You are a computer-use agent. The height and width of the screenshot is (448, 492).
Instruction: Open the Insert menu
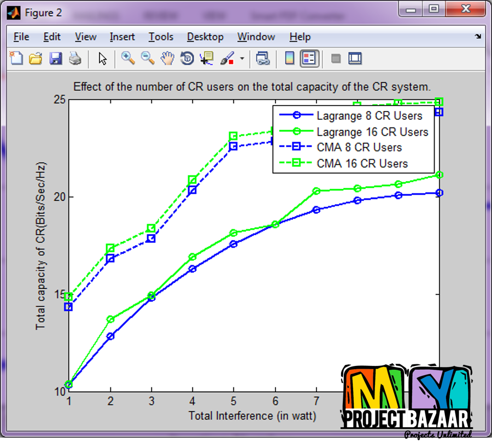pos(122,37)
